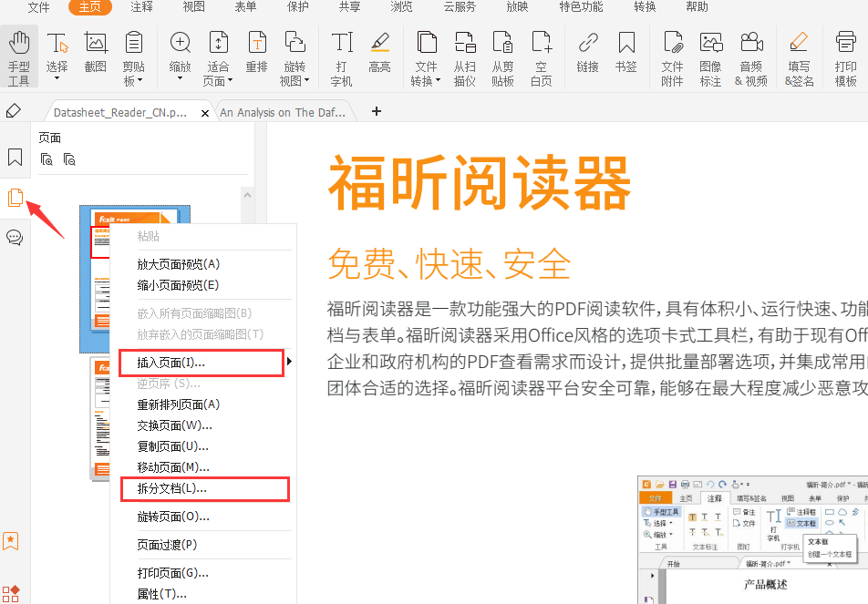
Task: Switch to the Annotation (注释) ribbon tab
Action: [x=141, y=7]
